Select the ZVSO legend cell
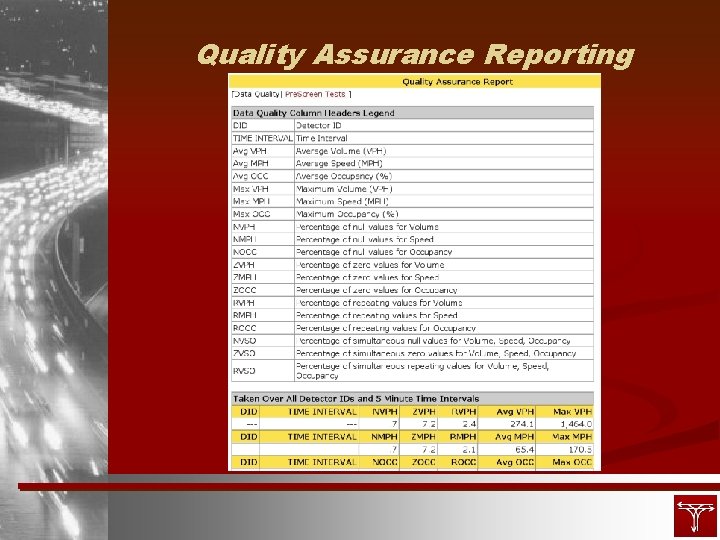 tap(263, 354)
